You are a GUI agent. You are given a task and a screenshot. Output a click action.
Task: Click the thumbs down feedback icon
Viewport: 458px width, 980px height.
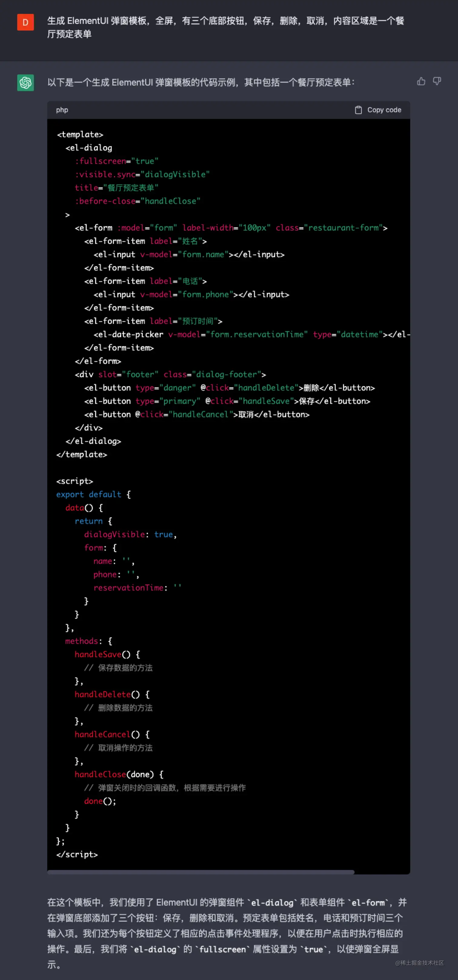437,81
